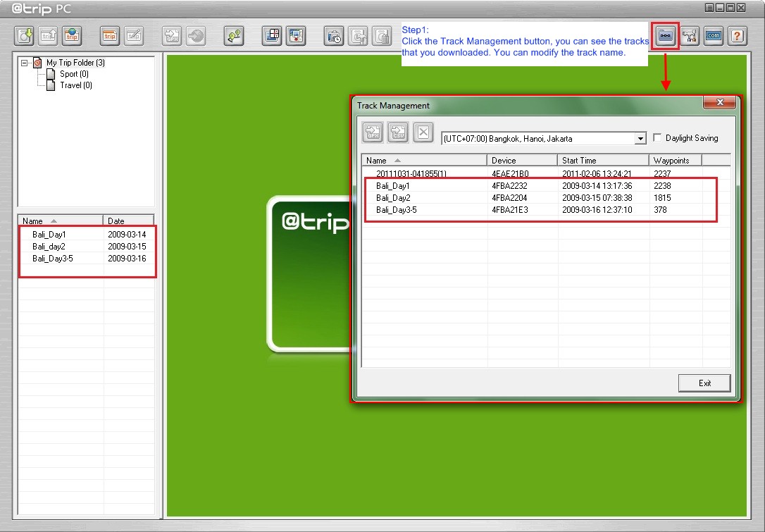Click the GPX export icon in Track Management
This screenshot has height=532, width=765.
pyautogui.click(x=373, y=132)
